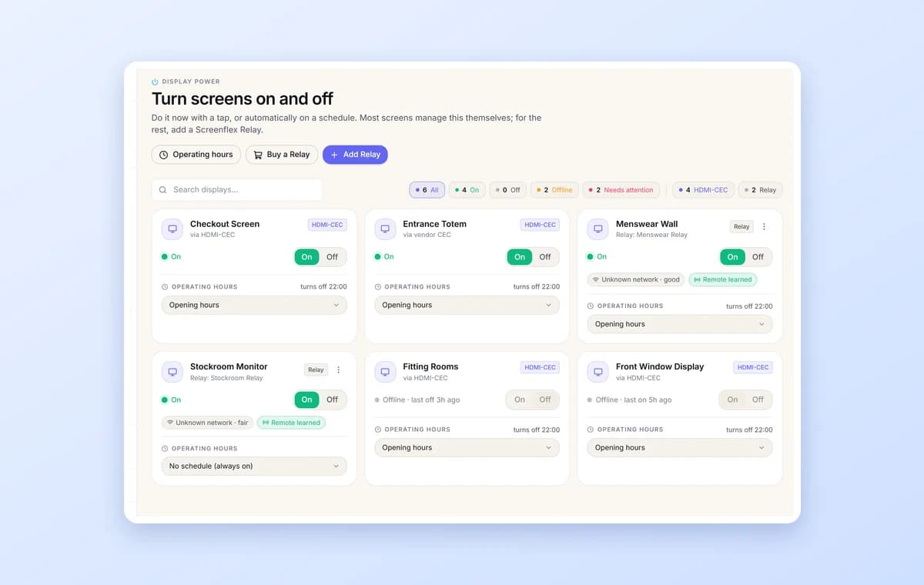
Task: Click the Menswear Wall monitor icon
Action: pos(598,229)
